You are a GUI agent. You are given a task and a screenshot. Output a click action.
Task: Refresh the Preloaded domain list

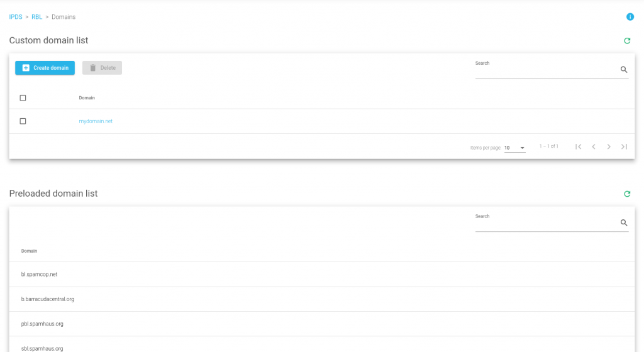(627, 194)
